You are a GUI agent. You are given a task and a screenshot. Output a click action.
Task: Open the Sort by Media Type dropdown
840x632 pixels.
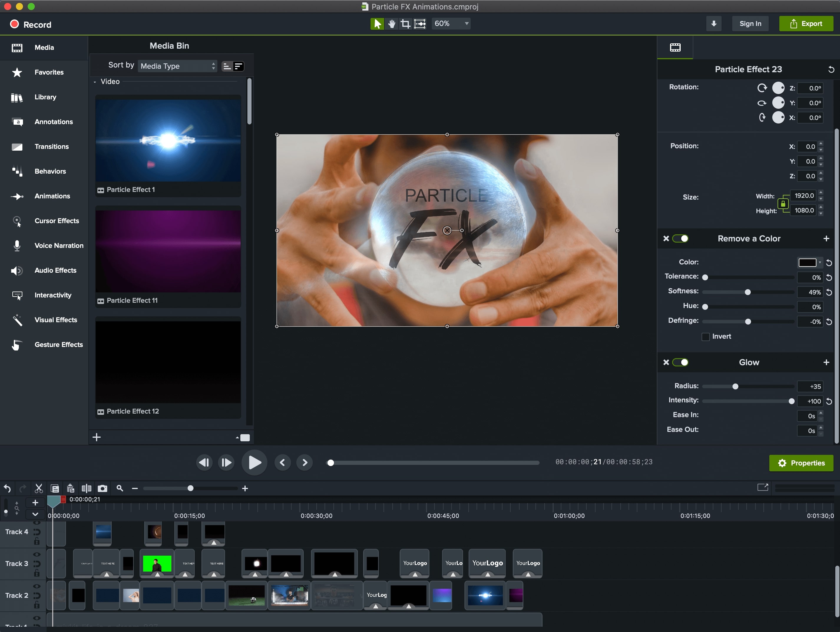177,66
